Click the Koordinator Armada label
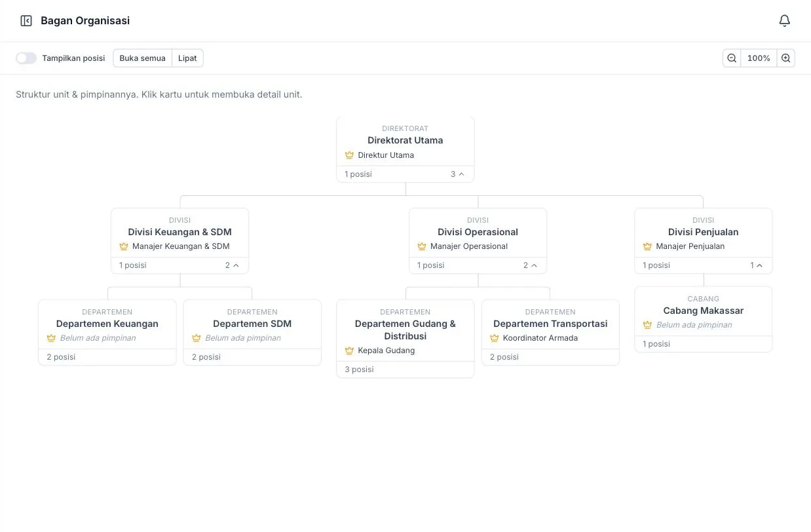Screen dimensions: 811x532 [x=540, y=338]
